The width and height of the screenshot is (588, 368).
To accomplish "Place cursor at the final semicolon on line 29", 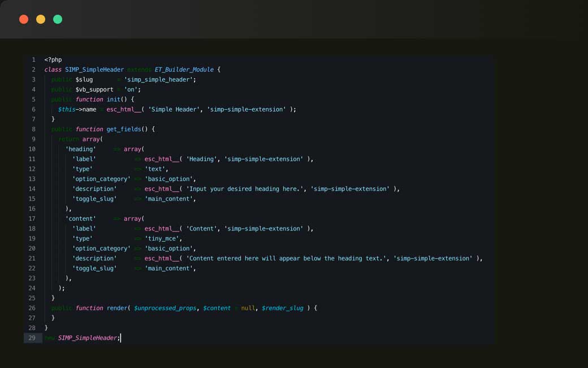I will click(119, 338).
